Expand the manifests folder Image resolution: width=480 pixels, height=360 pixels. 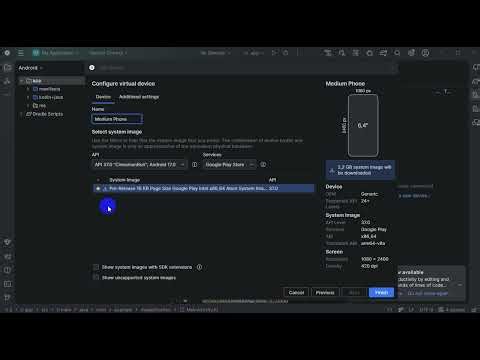[x=28, y=89]
